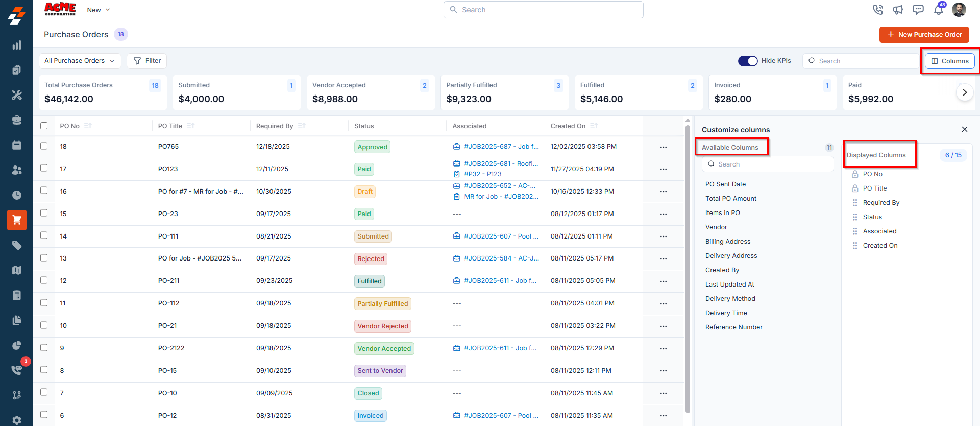Select the checkbox for PO No 16
The width and height of the screenshot is (980, 426).
(x=44, y=191)
